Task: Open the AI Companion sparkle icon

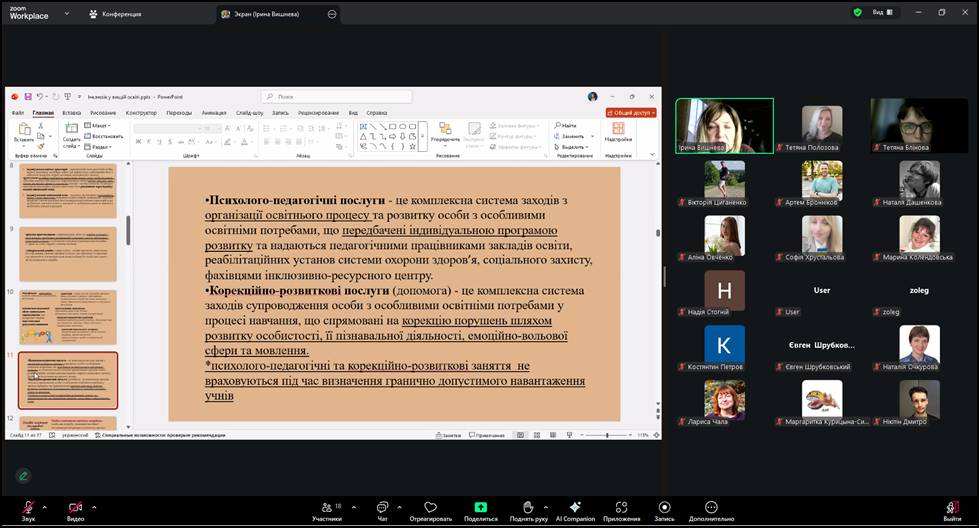Action: pyautogui.click(x=575, y=507)
